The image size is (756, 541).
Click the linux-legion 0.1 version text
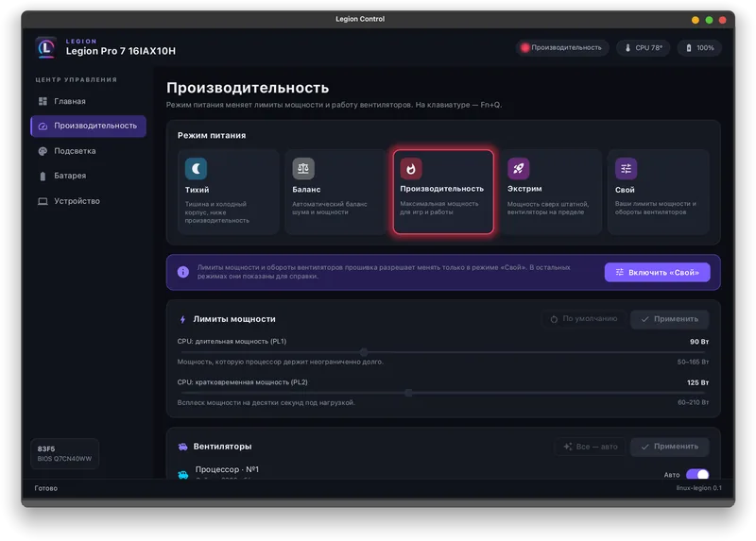[x=698, y=488]
